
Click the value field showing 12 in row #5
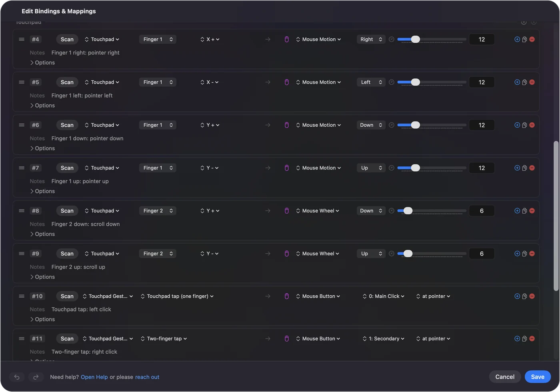tap(482, 82)
